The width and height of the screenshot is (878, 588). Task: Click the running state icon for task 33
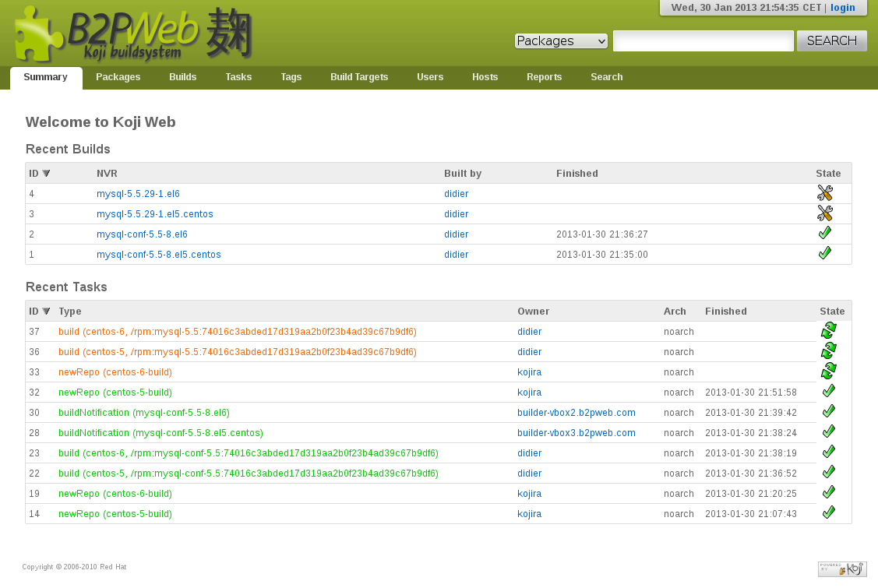(x=828, y=371)
